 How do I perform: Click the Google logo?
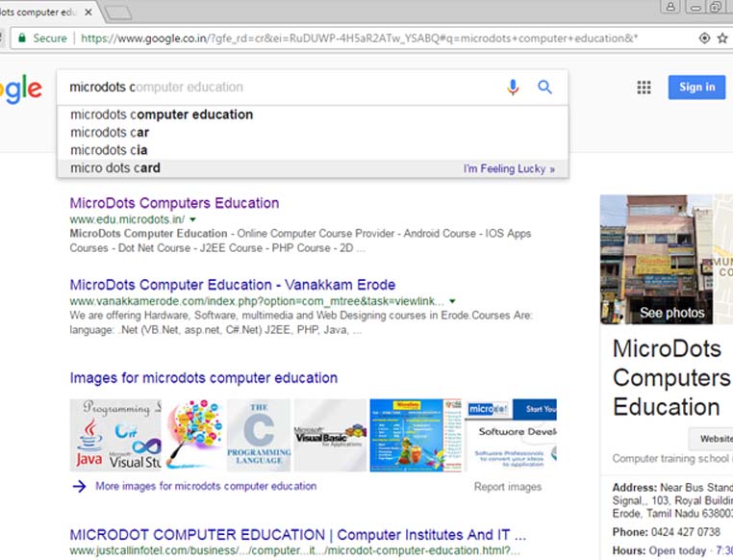point(21,88)
